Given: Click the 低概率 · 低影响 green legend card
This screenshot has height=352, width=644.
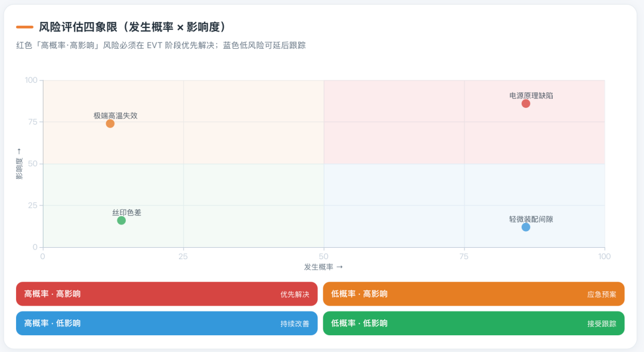Looking at the screenshot, I should pyautogui.click(x=473, y=323).
